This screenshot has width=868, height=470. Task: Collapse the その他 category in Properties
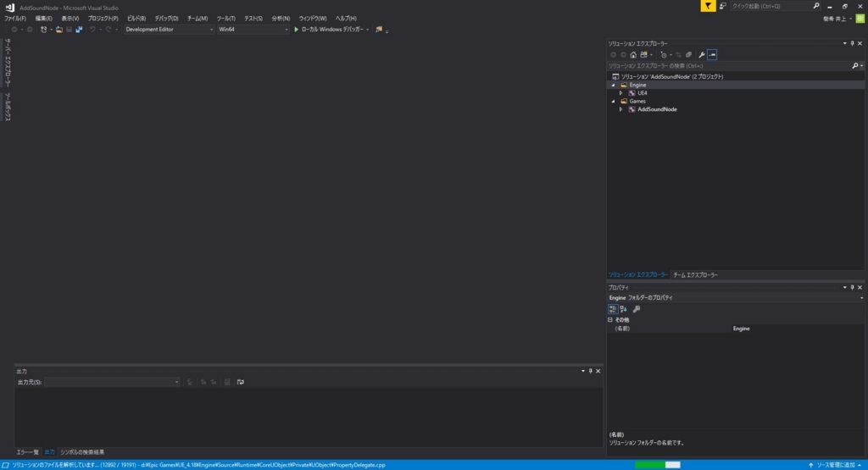(610, 320)
